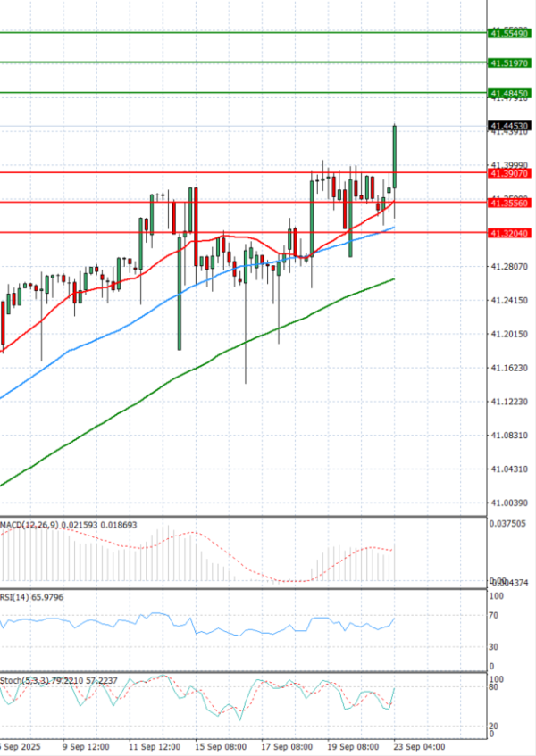Click the 41.12230 price axis value

click(x=509, y=402)
